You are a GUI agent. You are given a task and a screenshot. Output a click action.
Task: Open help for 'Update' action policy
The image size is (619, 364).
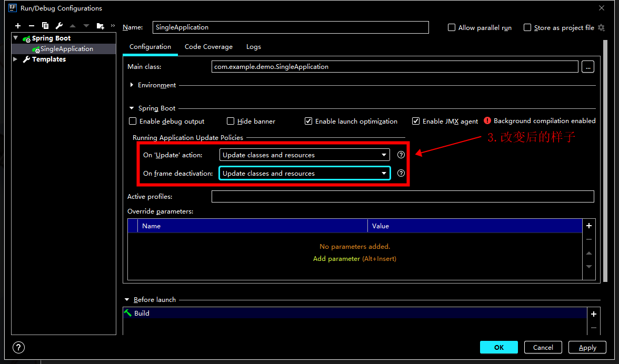pyautogui.click(x=401, y=155)
